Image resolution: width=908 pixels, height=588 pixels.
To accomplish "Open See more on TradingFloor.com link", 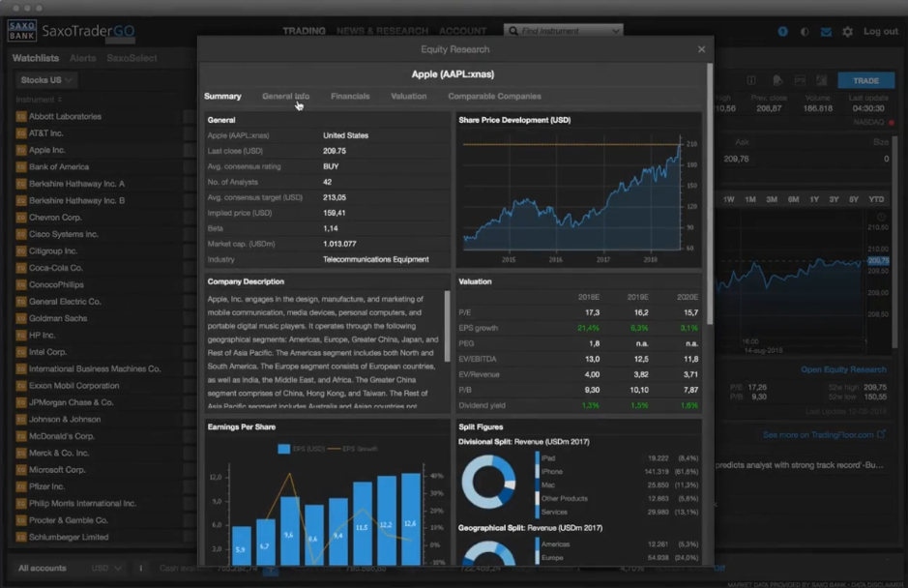I will pos(824,434).
